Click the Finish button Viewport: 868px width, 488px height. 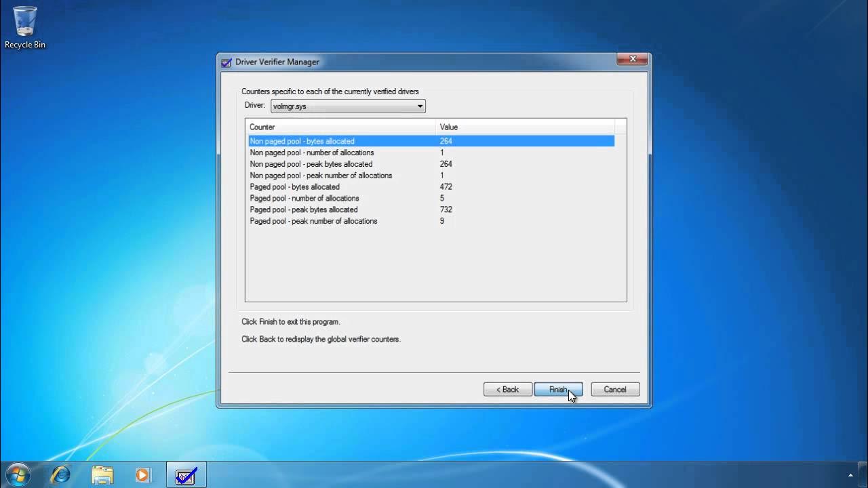(558, 390)
